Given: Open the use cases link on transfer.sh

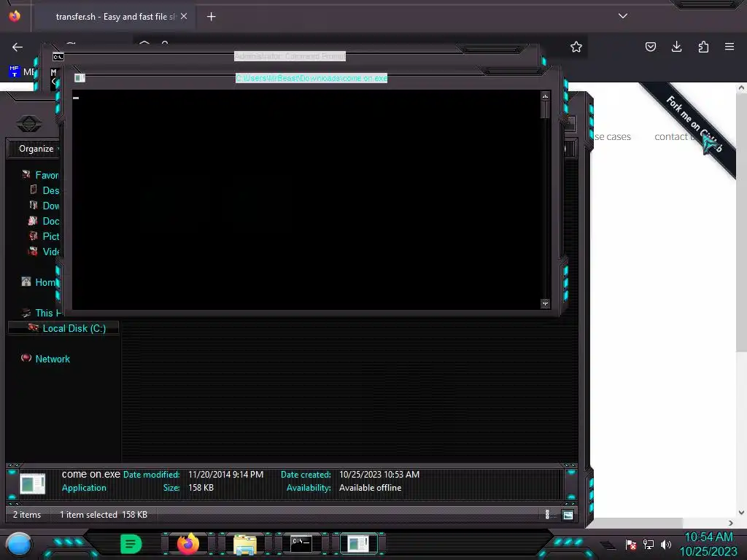Looking at the screenshot, I should coord(613,136).
